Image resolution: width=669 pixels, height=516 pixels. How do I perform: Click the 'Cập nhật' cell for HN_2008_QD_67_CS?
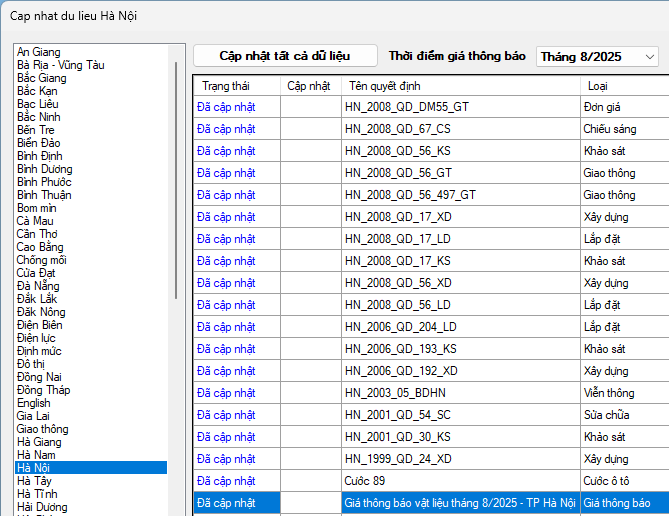(x=310, y=129)
